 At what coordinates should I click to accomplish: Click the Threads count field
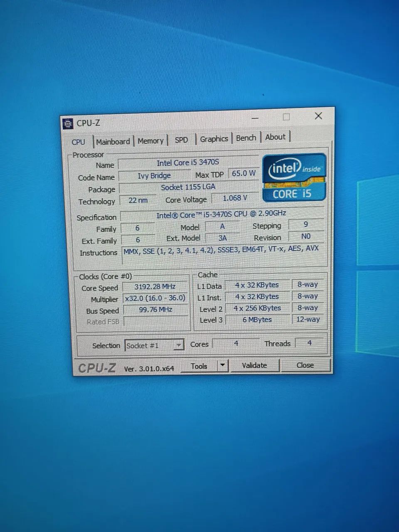click(309, 343)
